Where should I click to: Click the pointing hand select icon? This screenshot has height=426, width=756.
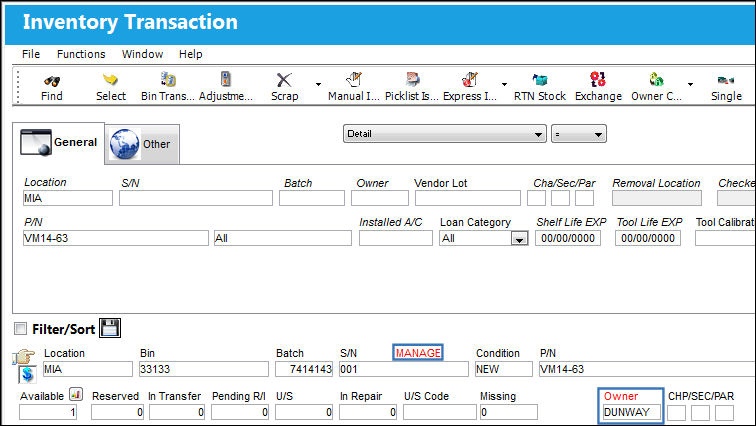pyautogui.click(x=24, y=357)
